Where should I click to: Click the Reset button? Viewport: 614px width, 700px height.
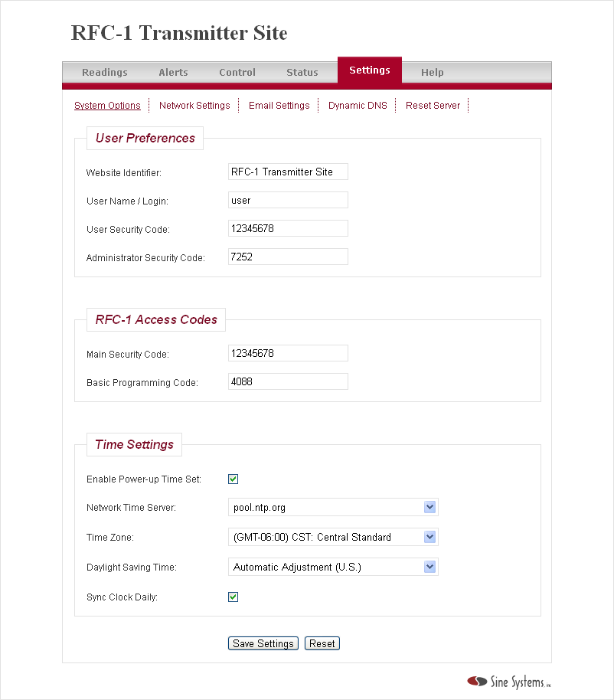point(322,643)
